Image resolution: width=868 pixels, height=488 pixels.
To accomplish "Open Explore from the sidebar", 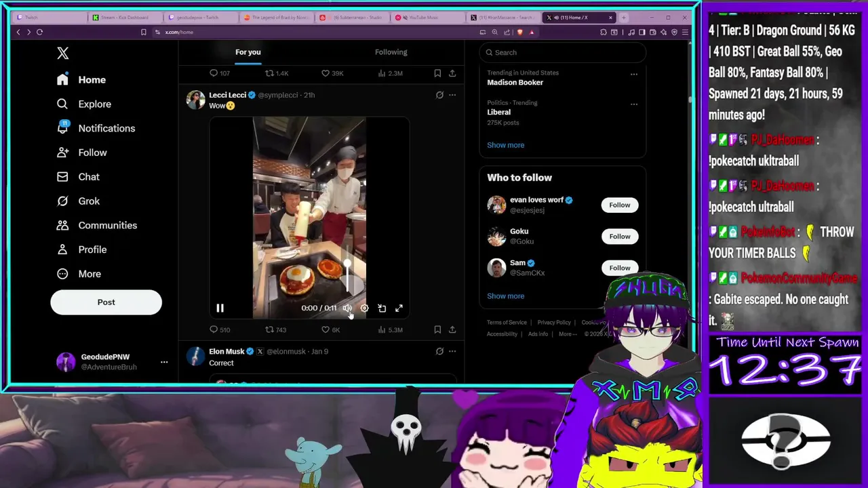I will (84, 104).
